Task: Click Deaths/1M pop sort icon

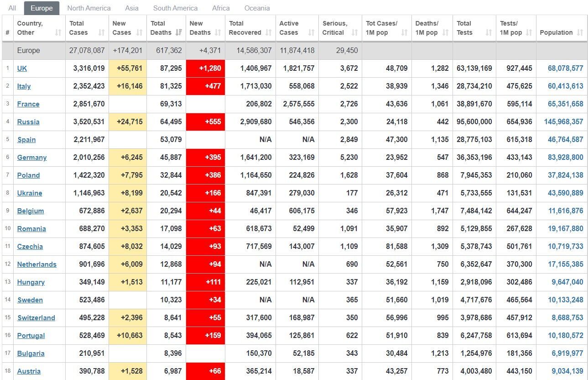Action: 445,32
